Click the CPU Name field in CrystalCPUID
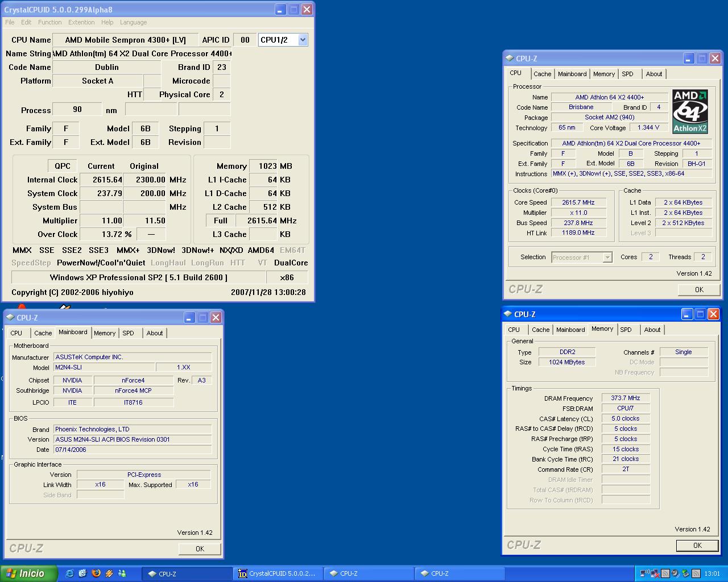Screen dimensions: 728x582 click(125, 40)
